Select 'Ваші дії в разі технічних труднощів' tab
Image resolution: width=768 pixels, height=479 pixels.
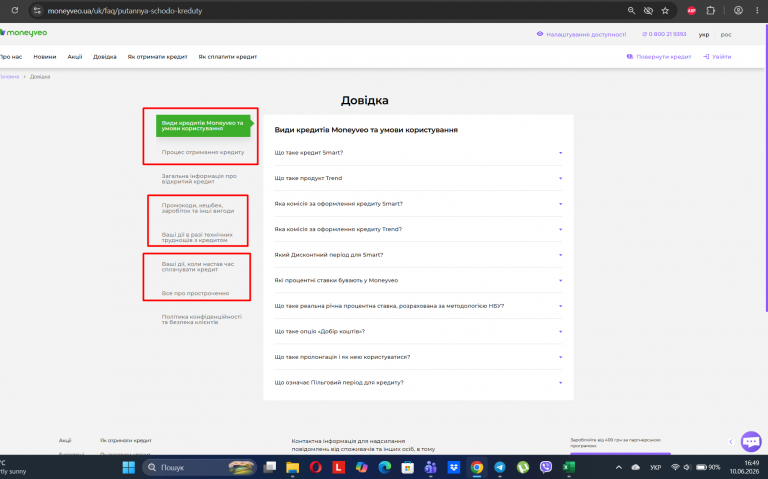coord(197,238)
